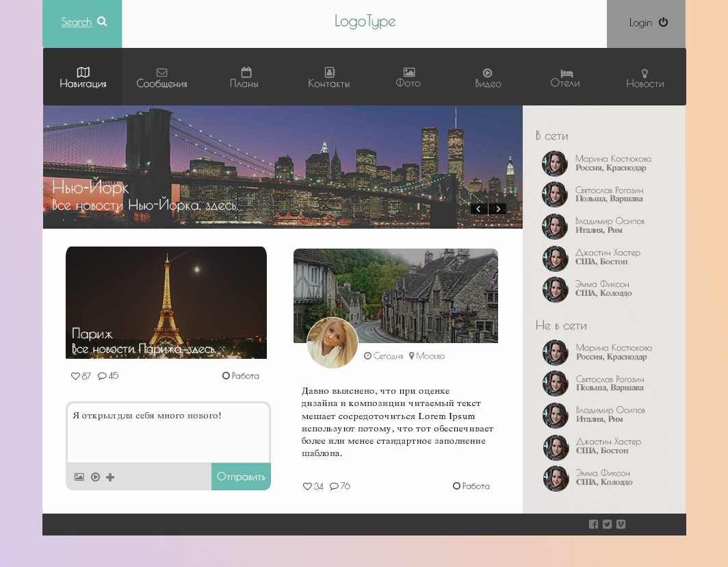The height and width of the screenshot is (567, 728).
Task: Open online user Джастин Хастер name
Action: coord(608,253)
